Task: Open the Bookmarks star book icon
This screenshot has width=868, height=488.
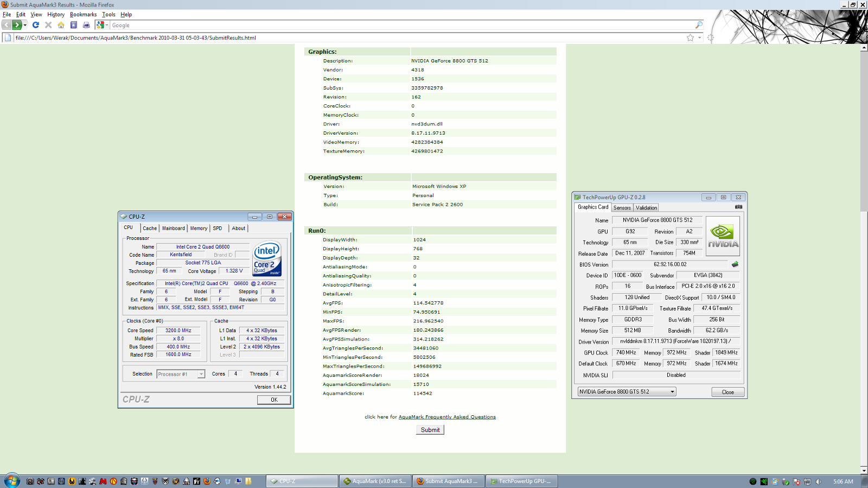Action: pyautogui.click(x=74, y=25)
